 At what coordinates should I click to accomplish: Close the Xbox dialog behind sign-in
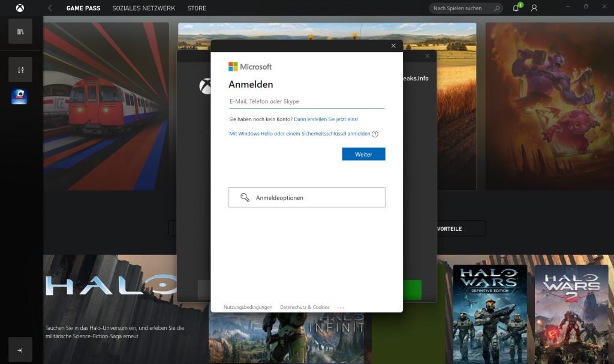tap(427, 56)
